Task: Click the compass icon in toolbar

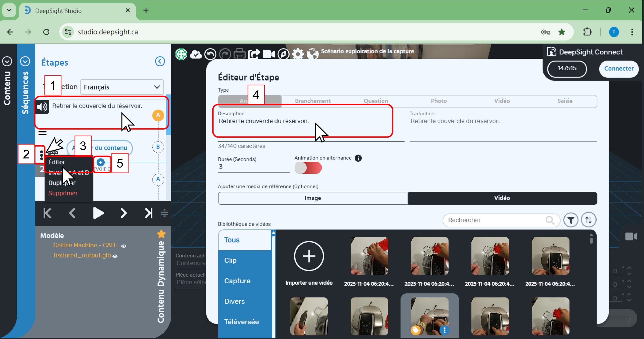Action: (283, 54)
